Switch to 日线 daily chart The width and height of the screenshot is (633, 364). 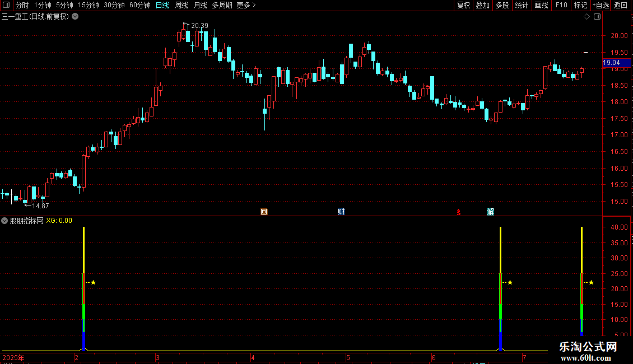click(162, 5)
